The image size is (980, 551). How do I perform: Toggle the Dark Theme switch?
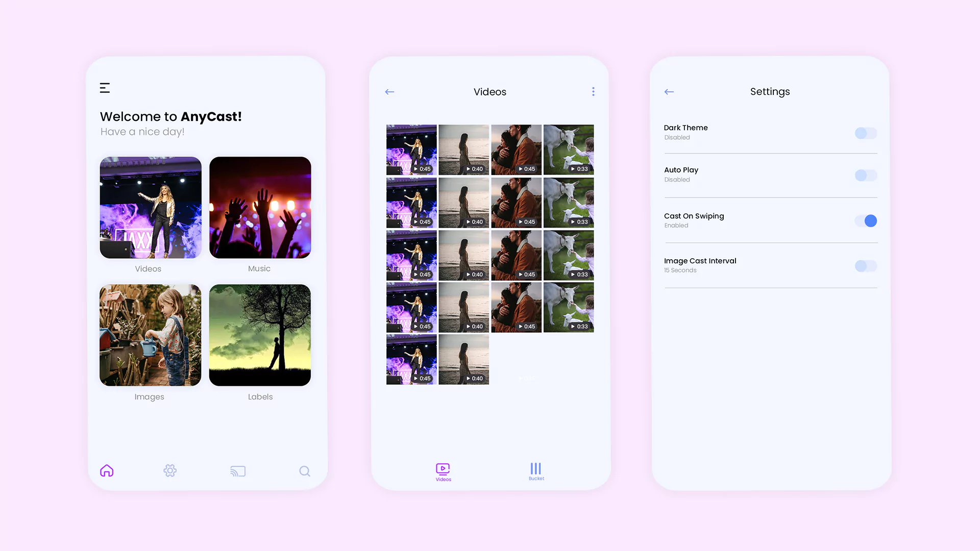866,133
